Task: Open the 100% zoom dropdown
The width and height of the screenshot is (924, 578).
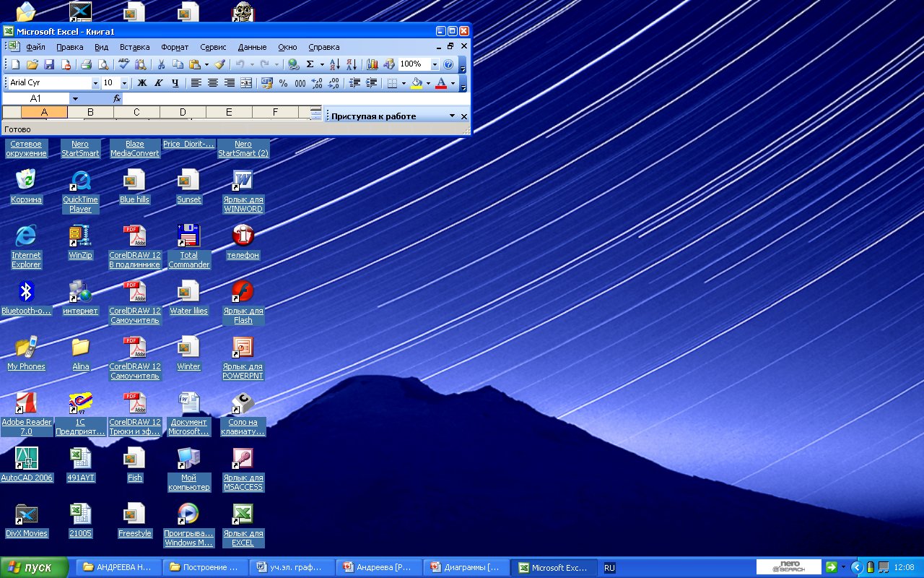Action: (435, 64)
